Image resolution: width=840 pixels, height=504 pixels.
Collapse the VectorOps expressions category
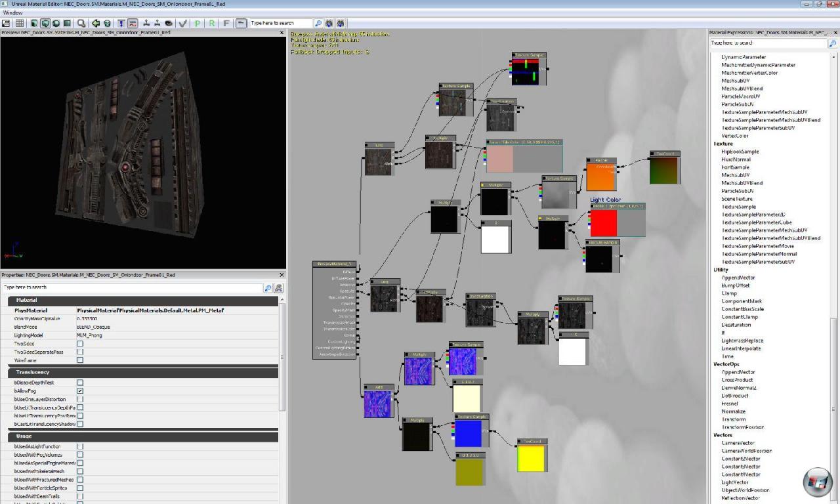click(726, 364)
